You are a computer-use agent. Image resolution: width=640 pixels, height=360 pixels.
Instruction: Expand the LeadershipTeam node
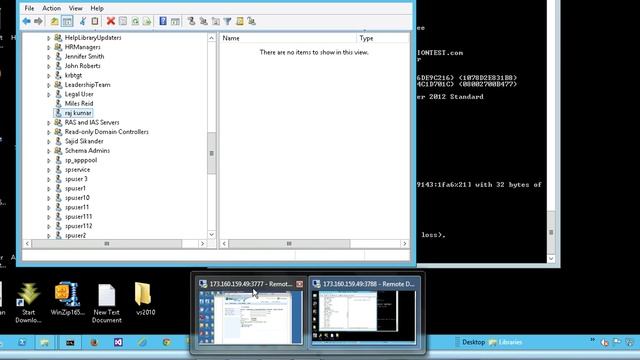(49, 85)
